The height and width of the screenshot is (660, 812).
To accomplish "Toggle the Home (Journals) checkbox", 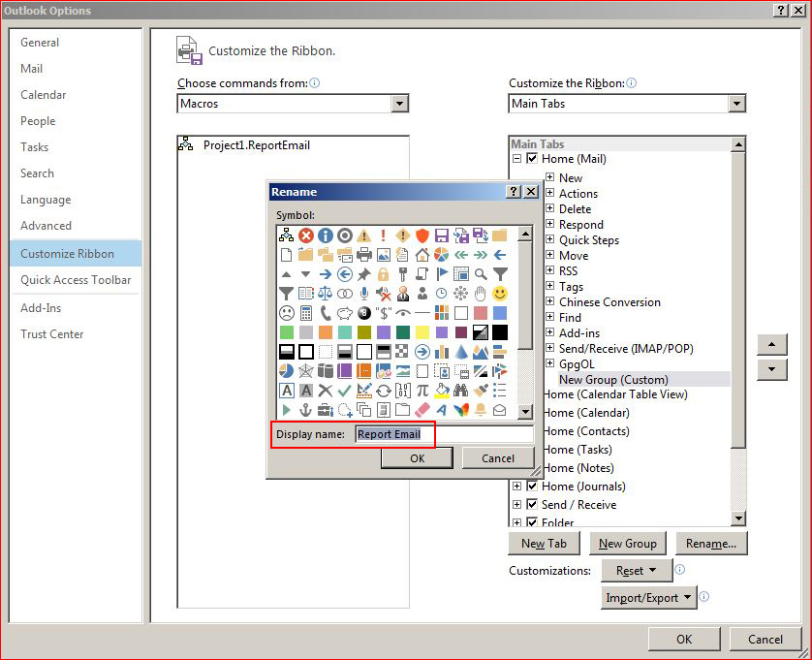I will pos(532,486).
